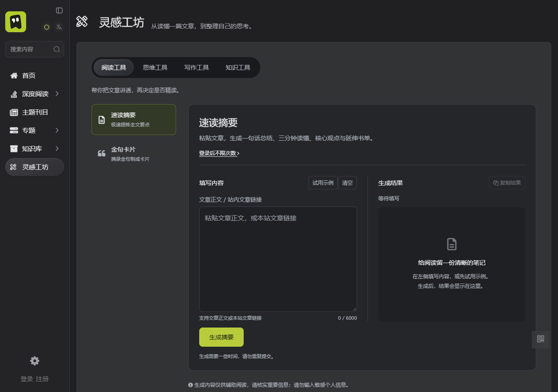The image size is (558, 392).
Task: Click the green quote logo in sidebar
Action: (x=16, y=22)
